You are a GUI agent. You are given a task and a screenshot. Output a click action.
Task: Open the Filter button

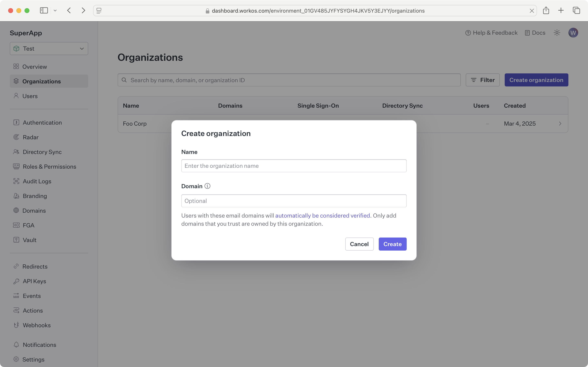coord(482,80)
